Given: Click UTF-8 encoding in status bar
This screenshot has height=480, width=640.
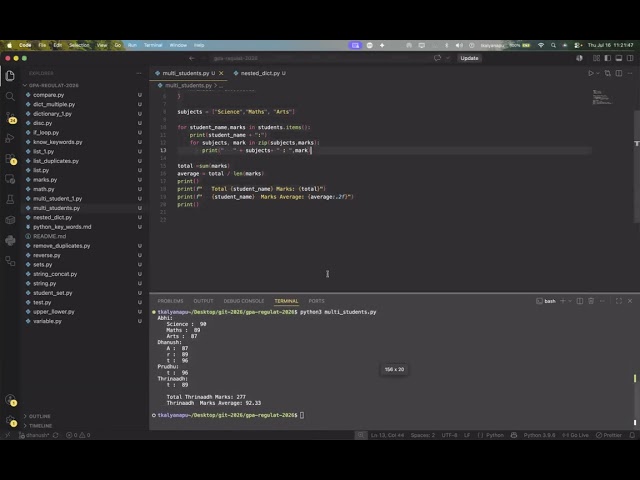Looking at the screenshot, I should coord(449,435).
